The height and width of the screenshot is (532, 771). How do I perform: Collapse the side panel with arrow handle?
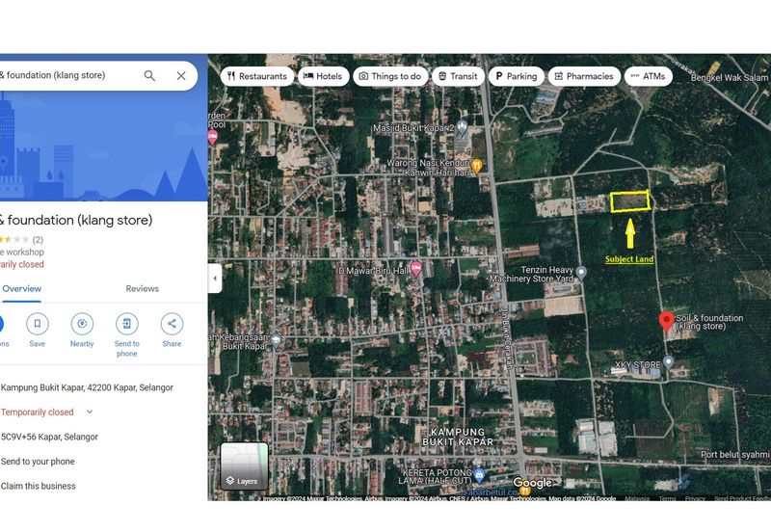point(214,279)
